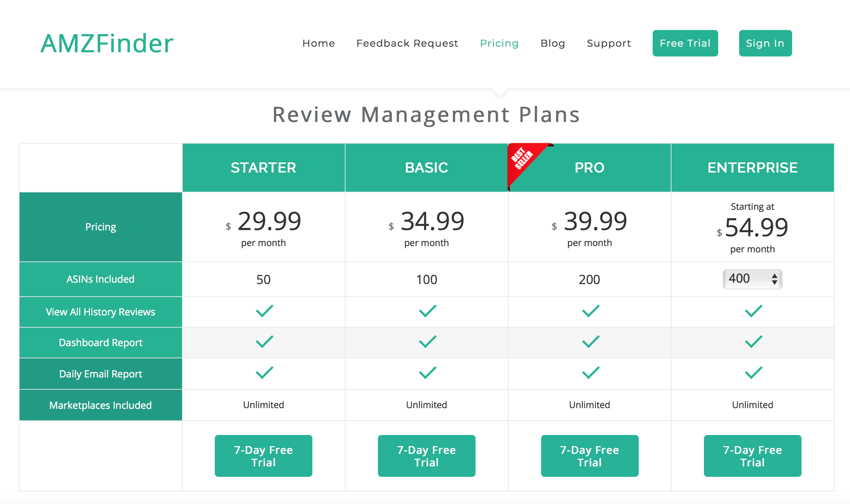Screen dimensions: 850x504
Task: Click Pro View All History Reviews checkmark
Action: click(x=591, y=311)
